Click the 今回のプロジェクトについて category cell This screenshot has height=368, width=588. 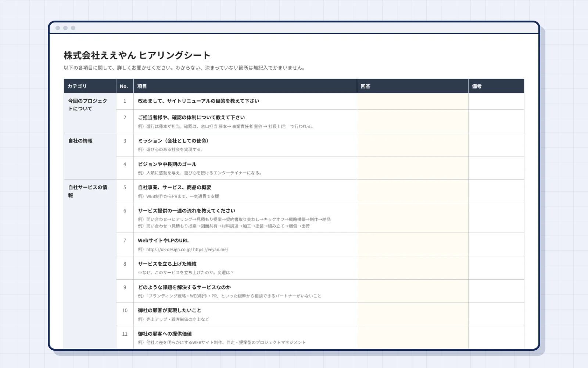pyautogui.click(x=90, y=113)
